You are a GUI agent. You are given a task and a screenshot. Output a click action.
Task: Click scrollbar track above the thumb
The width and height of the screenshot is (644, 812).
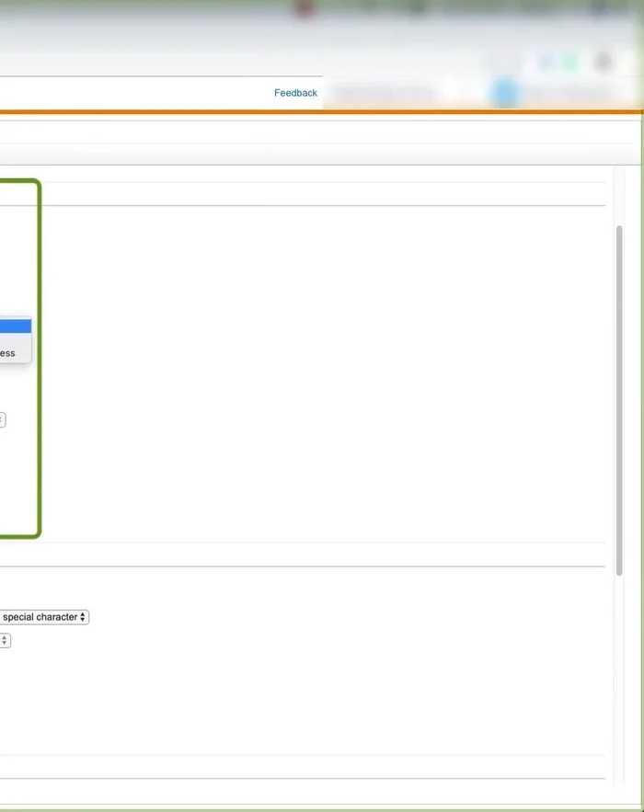point(619,198)
